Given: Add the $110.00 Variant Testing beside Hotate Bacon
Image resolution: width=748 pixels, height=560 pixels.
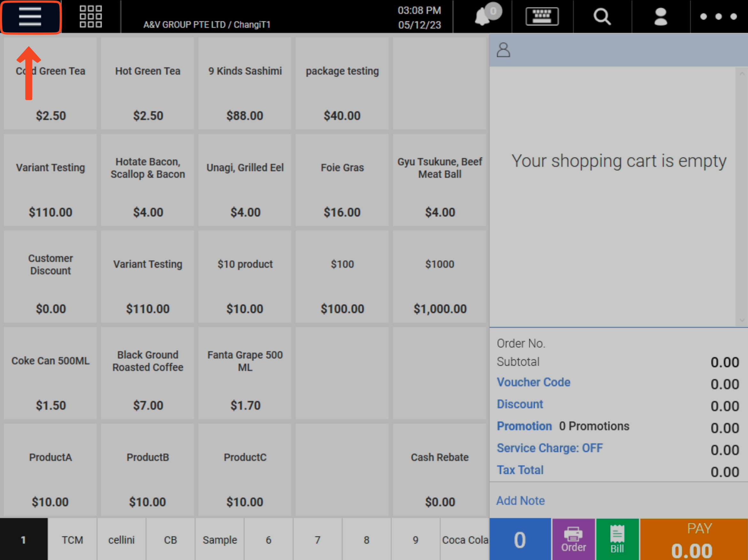Looking at the screenshot, I should [x=51, y=180].
